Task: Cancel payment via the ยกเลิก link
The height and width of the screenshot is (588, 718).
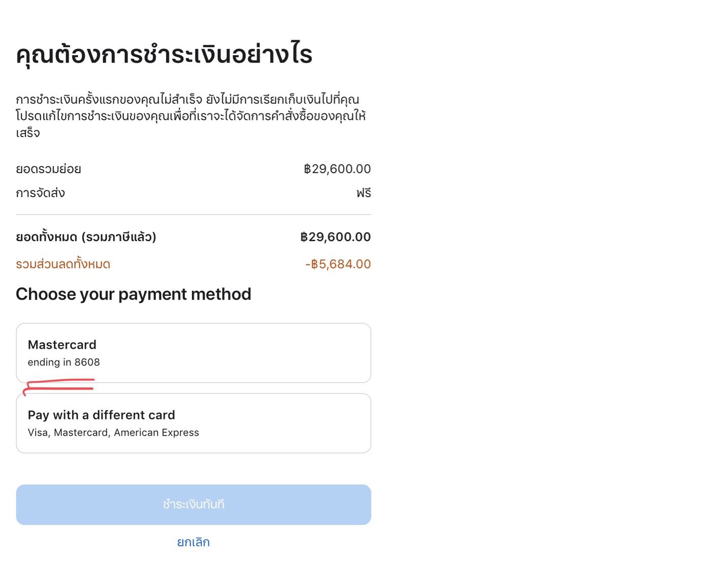Action: point(193,542)
